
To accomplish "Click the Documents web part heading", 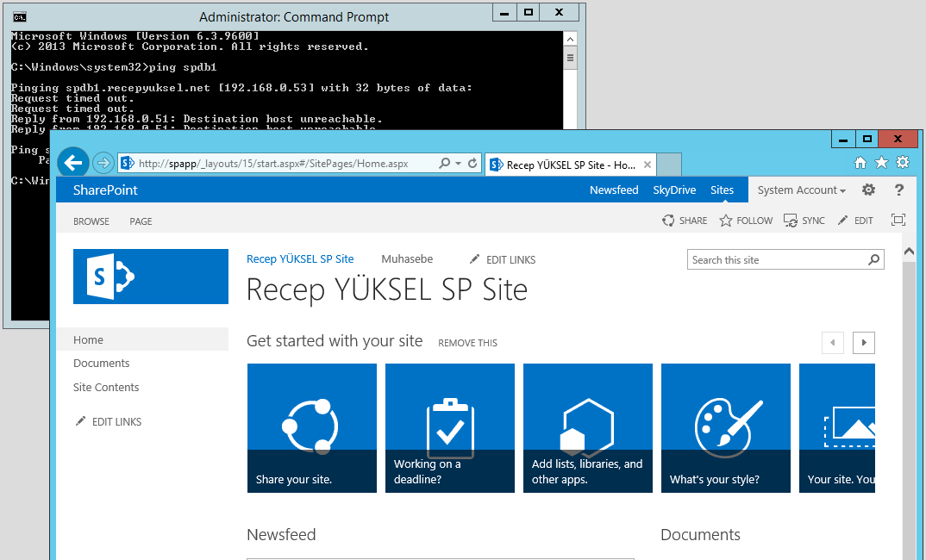I will pos(700,535).
